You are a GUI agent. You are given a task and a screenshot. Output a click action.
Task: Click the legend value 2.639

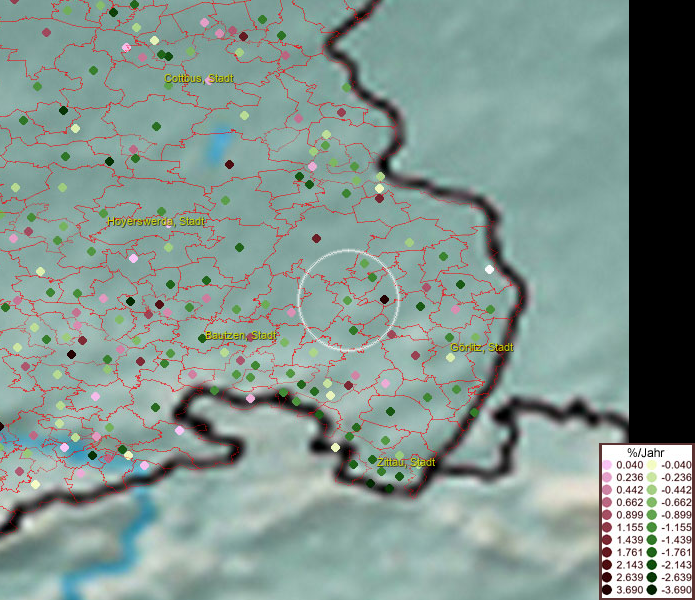pyautogui.click(x=629, y=577)
